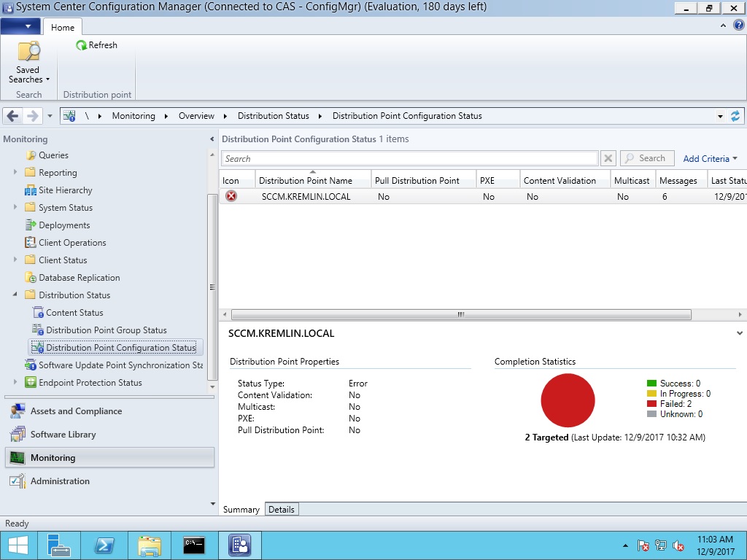Click the yellow In Progress legend swatch
The height and width of the screenshot is (560, 747).
click(x=651, y=394)
